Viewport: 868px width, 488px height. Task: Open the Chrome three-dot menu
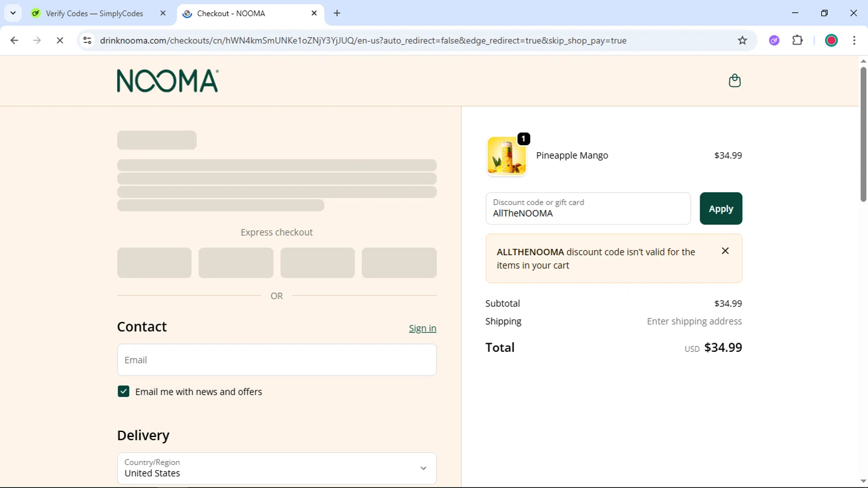coord(854,41)
